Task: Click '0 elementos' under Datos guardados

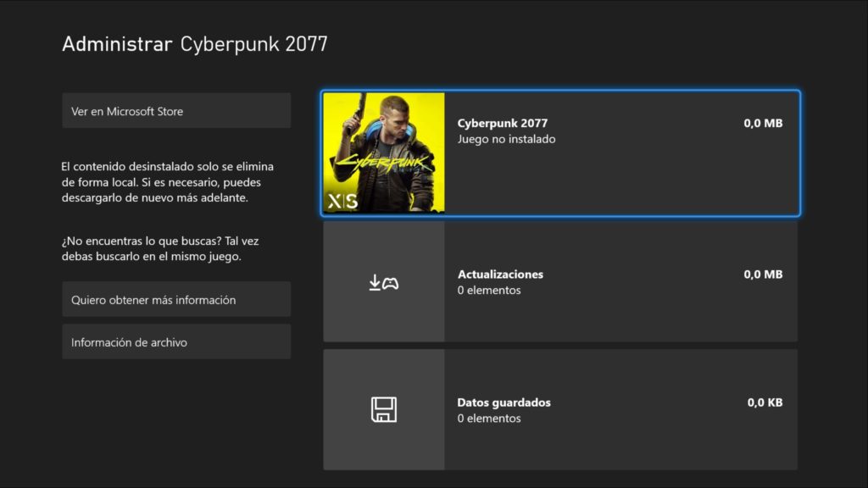Action: pos(489,419)
